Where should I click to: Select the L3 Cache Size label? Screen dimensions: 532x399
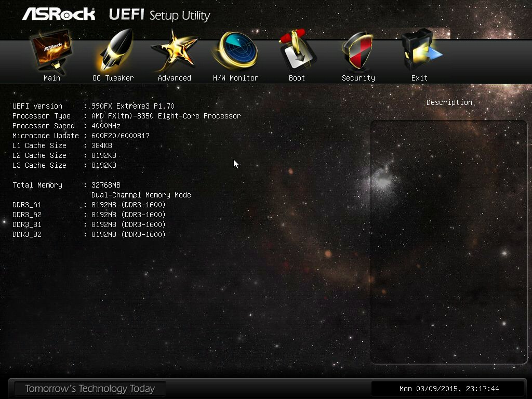(x=39, y=165)
